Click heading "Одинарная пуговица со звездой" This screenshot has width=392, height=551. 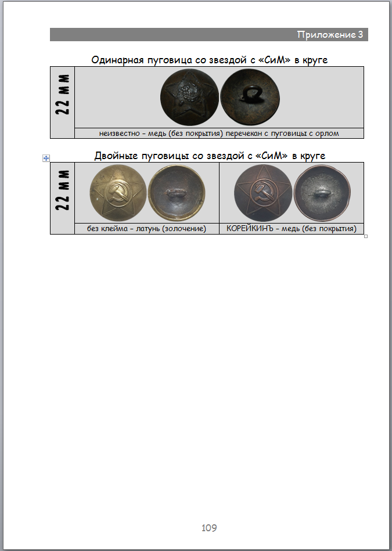pyautogui.click(x=209, y=60)
